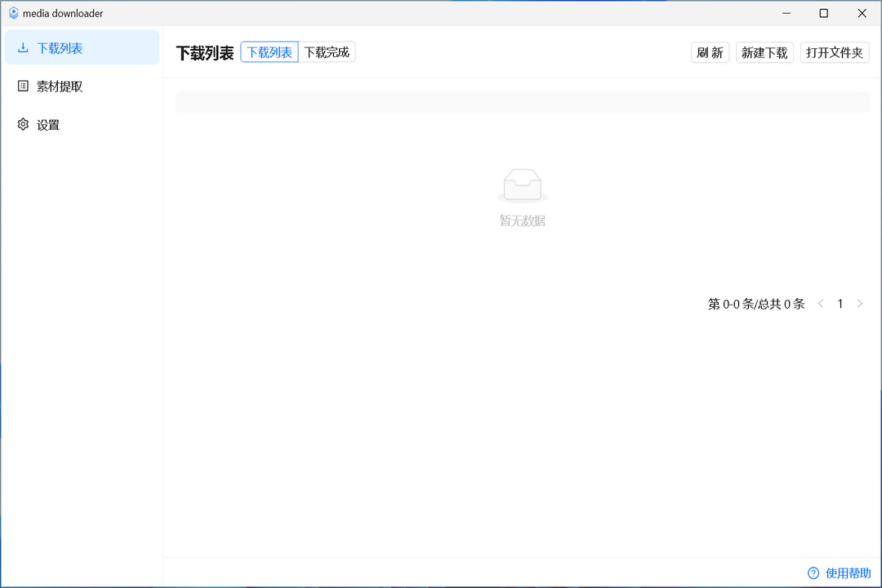Go to next page using right chevron
The height and width of the screenshot is (588, 882).
859,304
